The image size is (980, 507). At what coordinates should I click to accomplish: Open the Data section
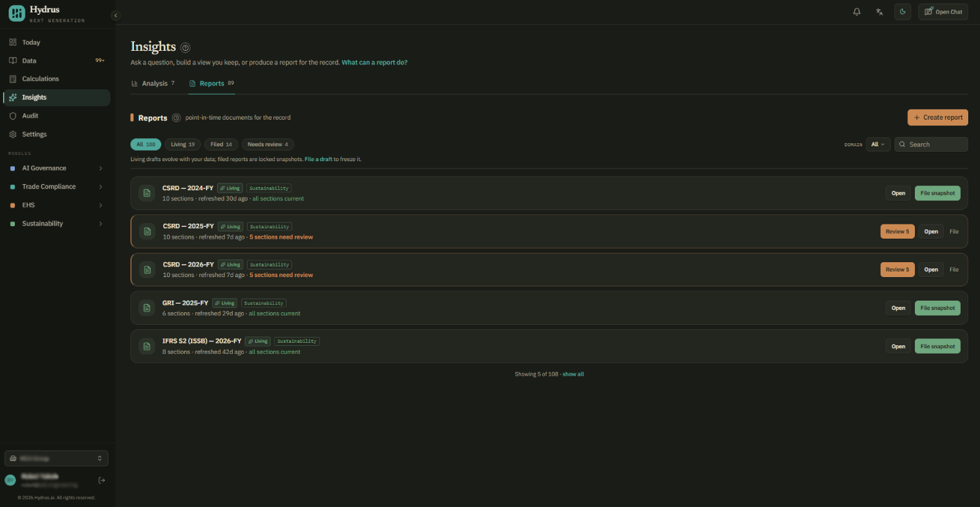56,61
